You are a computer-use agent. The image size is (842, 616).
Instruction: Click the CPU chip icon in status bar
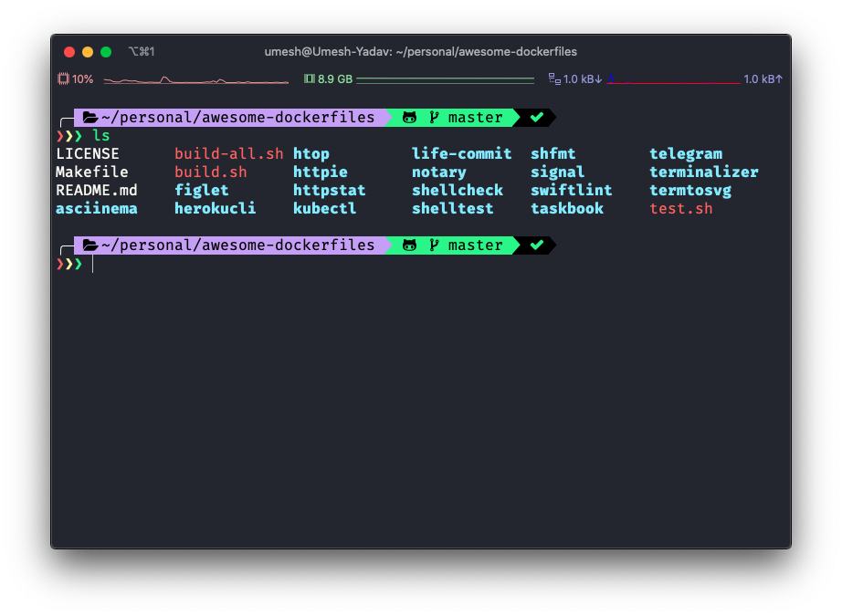[63, 79]
